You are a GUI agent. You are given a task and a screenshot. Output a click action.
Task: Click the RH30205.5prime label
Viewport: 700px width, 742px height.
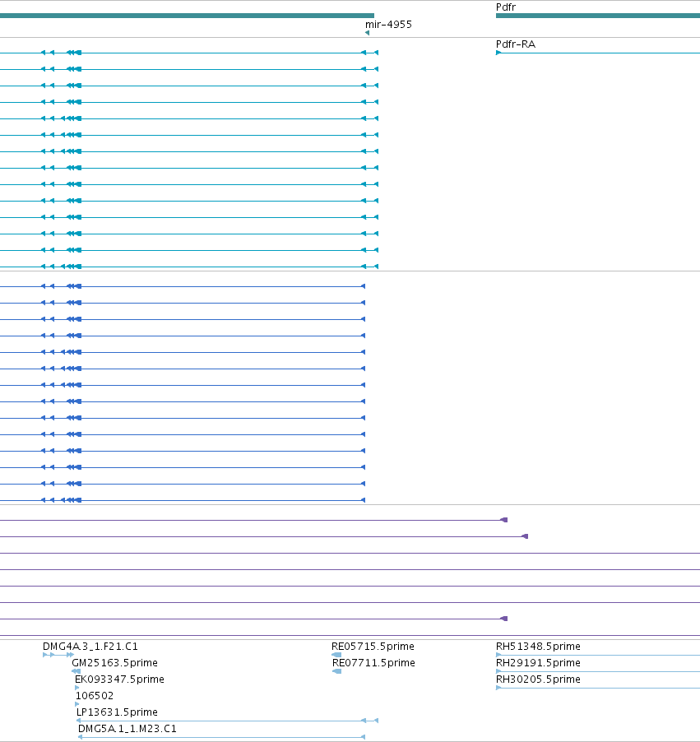click(538, 679)
